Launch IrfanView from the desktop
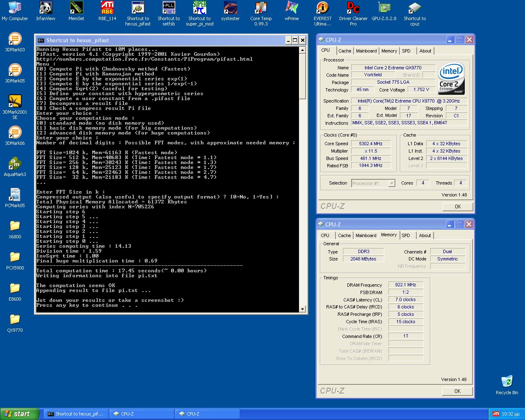Viewport: 525px width, 420px height. (x=46, y=11)
